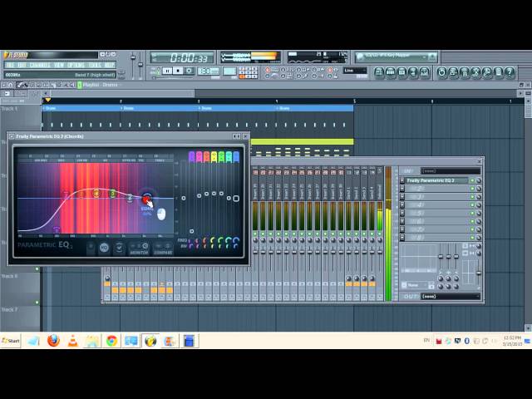
Task: Open the Line snap dropdown
Action: point(355,71)
